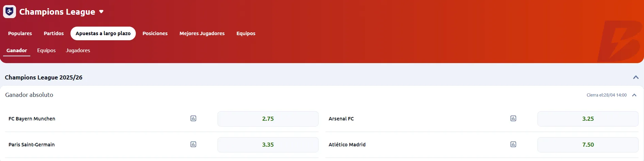
Task: Click the Champions League shield logo icon
Action: 10,12
